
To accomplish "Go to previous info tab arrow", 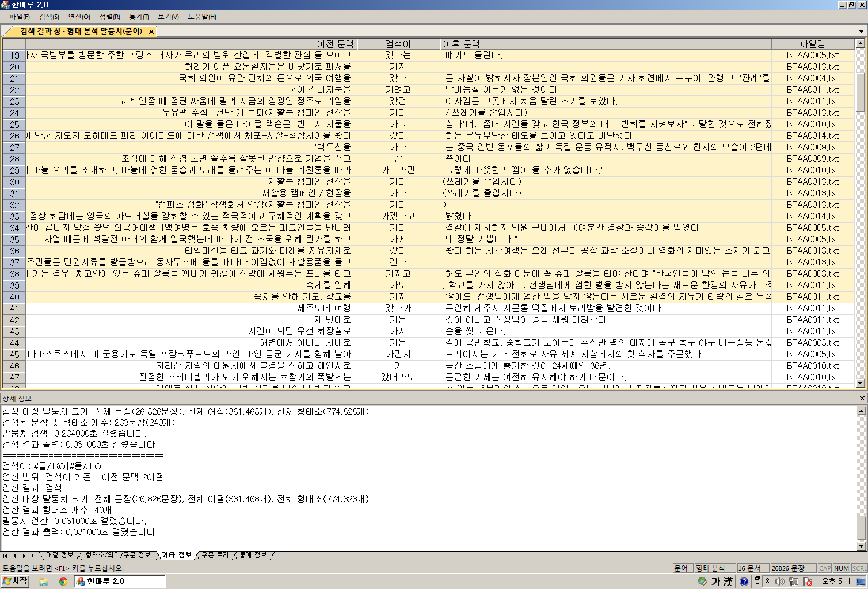I will (15, 556).
